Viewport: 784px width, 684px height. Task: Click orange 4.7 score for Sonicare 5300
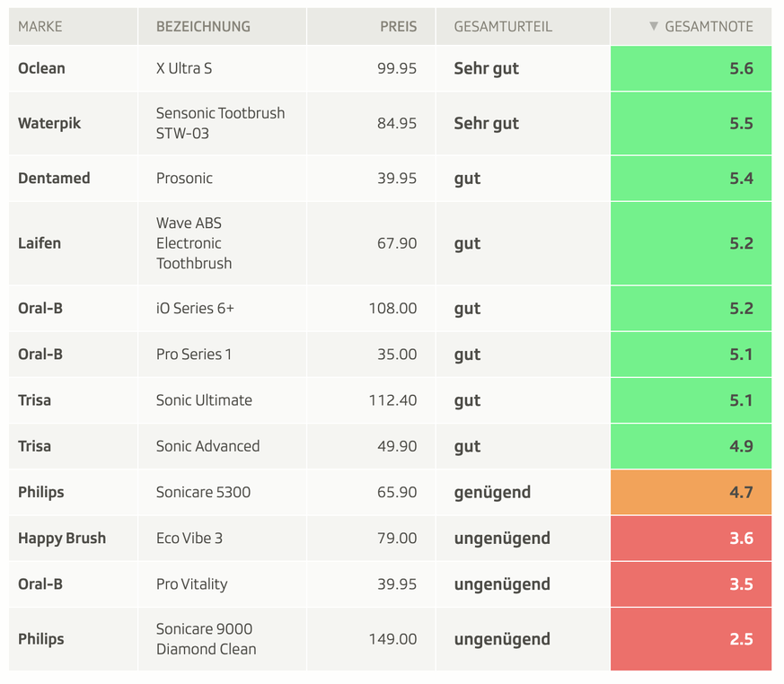pos(691,492)
